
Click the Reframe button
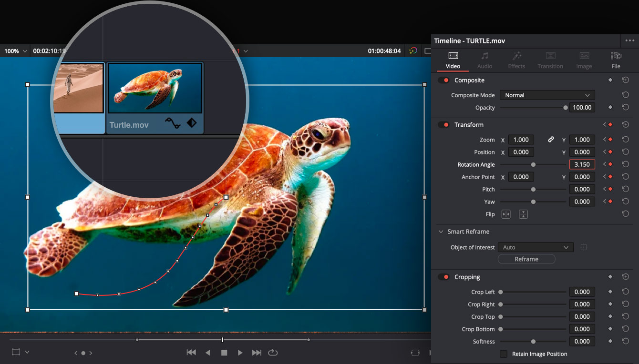click(x=526, y=259)
